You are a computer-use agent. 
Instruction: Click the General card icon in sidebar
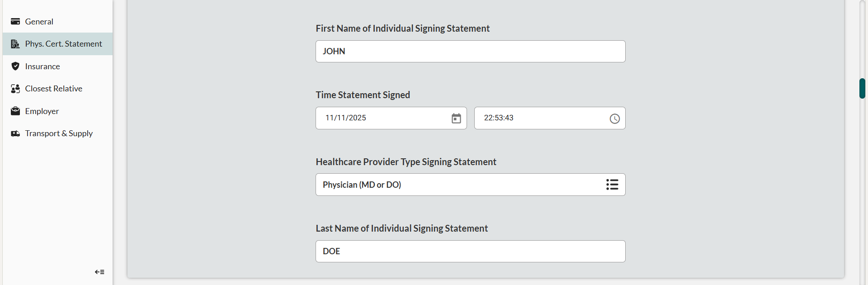[x=15, y=21]
